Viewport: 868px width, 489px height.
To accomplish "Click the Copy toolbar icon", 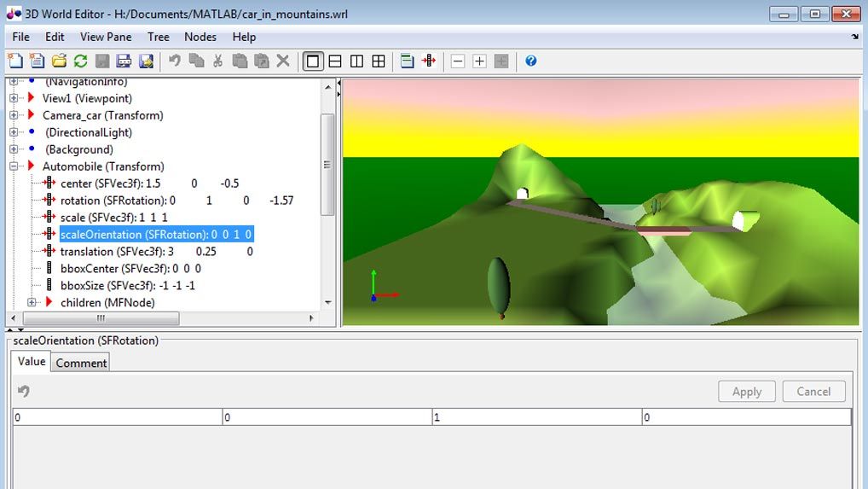I will [196, 61].
